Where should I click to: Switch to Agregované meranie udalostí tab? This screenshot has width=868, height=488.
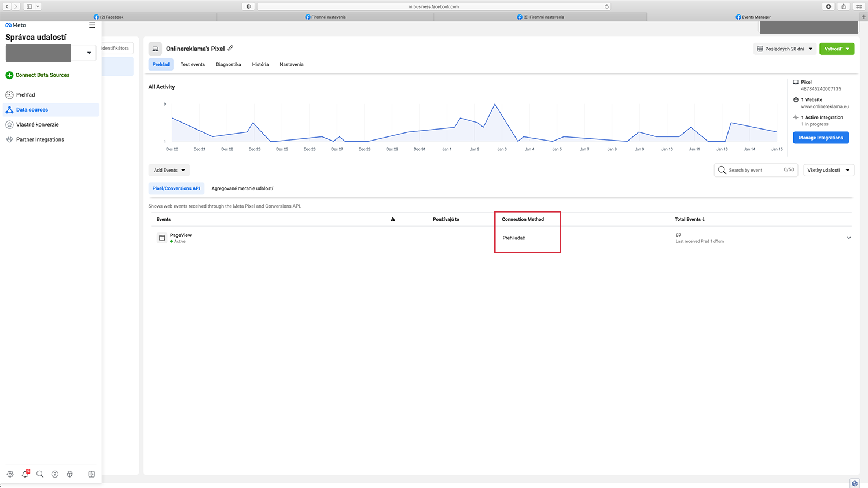[242, 188]
